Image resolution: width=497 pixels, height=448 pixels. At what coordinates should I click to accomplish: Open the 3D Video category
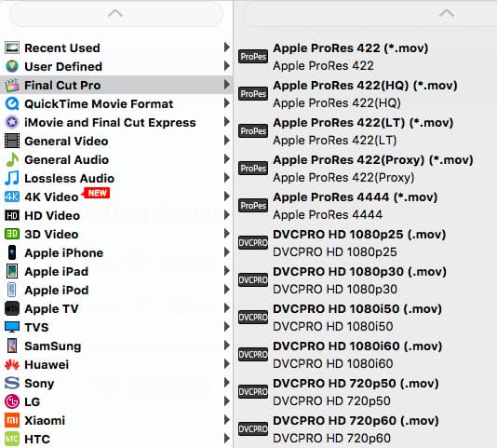click(116, 234)
